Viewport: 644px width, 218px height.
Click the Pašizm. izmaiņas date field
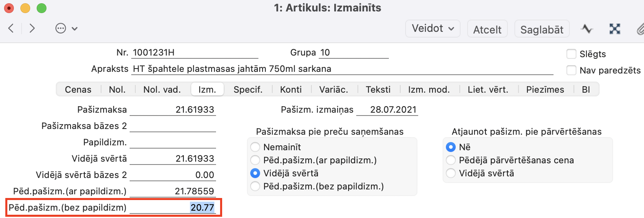(387, 109)
